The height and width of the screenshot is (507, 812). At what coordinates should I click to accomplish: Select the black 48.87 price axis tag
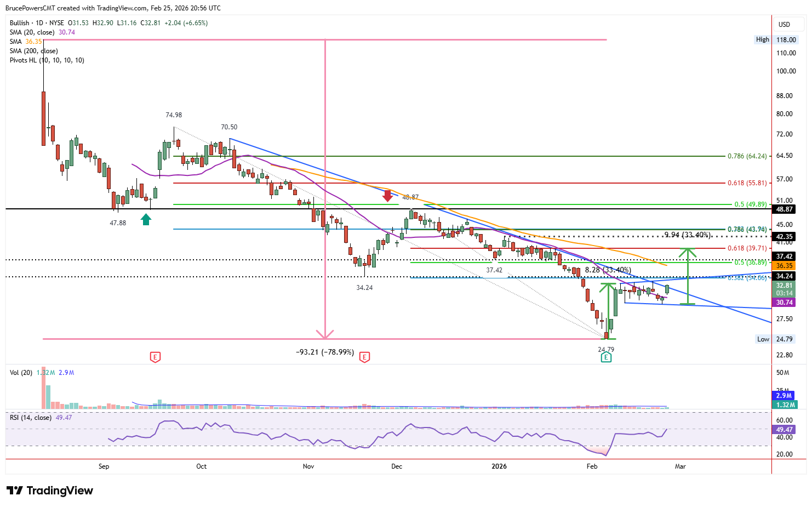(785, 209)
